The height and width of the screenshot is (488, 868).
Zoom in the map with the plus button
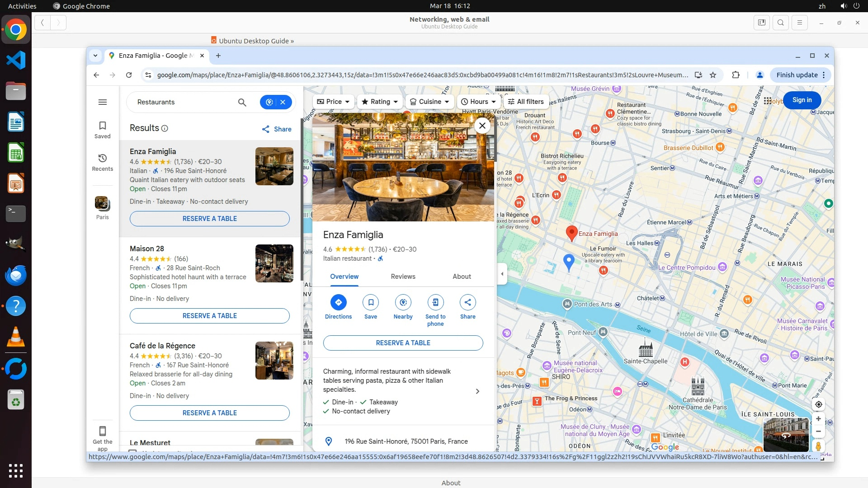coord(818,419)
